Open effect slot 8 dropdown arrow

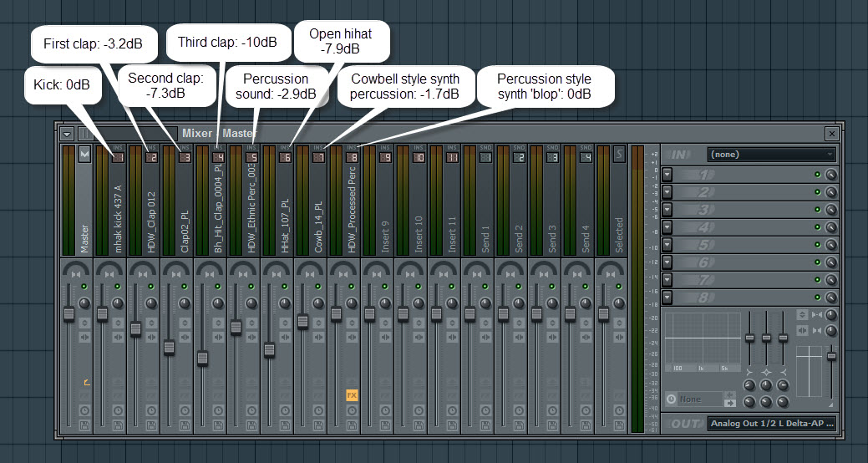click(x=667, y=298)
